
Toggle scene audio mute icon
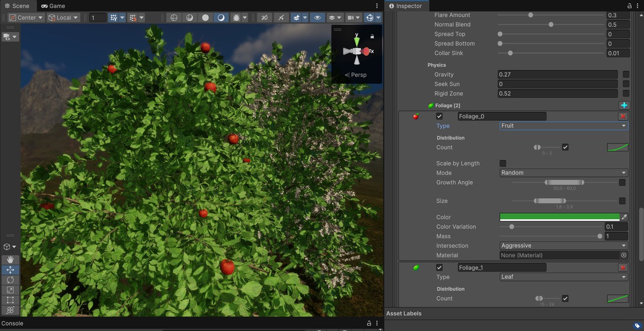pyautogui.click(x=281, y=17)
